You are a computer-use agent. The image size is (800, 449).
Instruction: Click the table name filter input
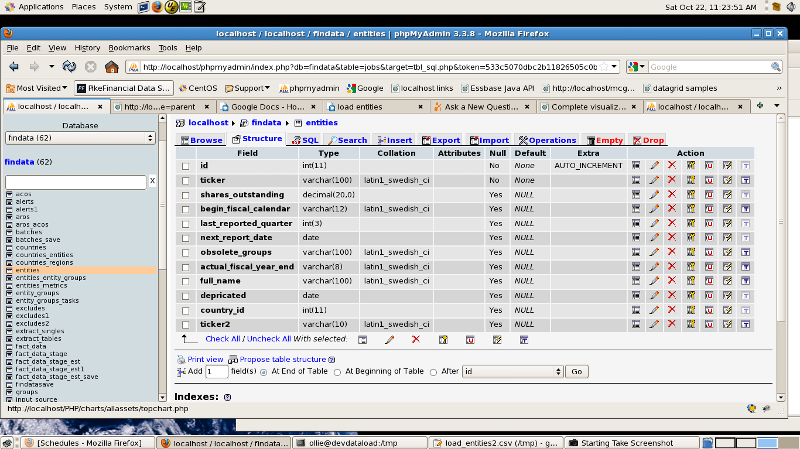point(76,182)
